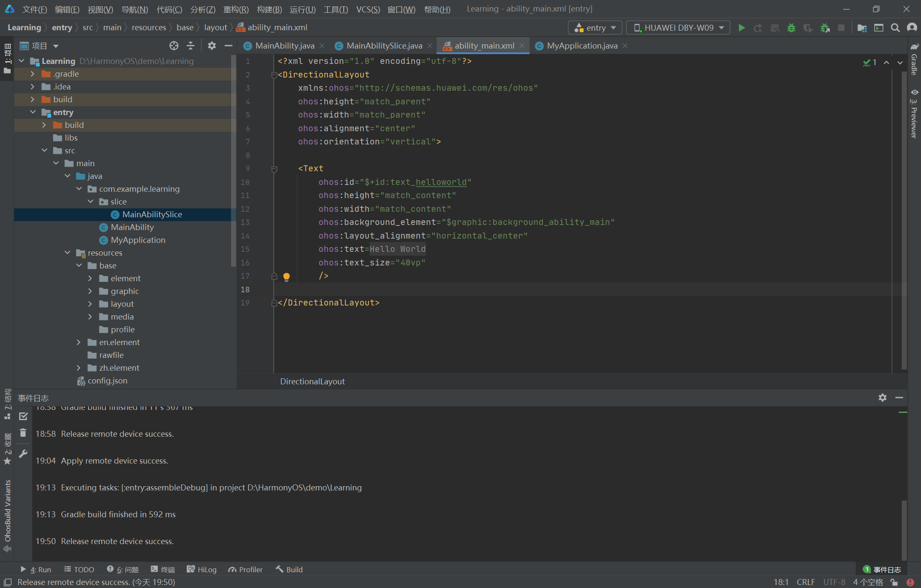Click the locate target icon in project panel

click(174, 46)
